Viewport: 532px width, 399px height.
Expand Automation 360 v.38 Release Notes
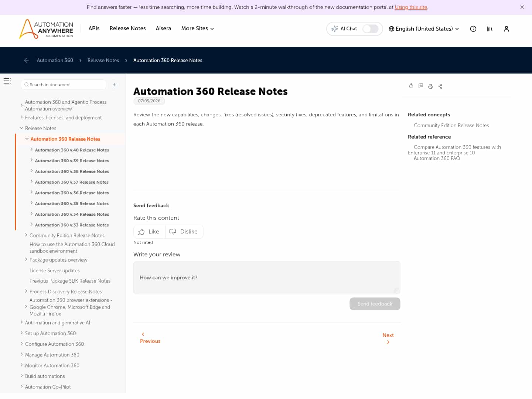pyautogui.click(x=31, y=171)
